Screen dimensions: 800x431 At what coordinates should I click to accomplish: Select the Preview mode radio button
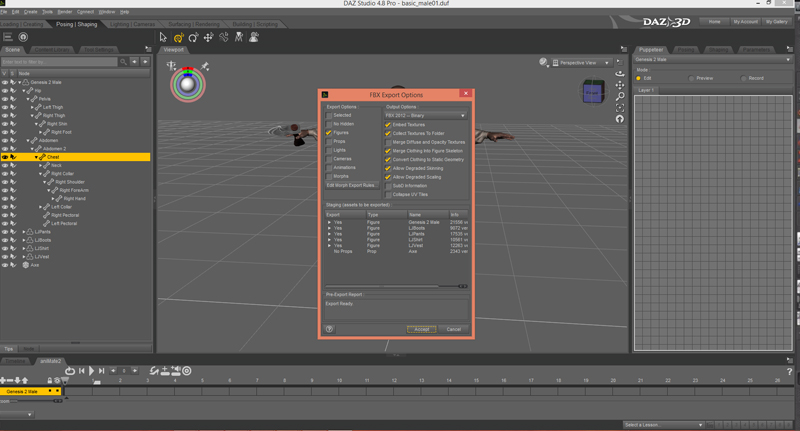click(x=691, y=78)
